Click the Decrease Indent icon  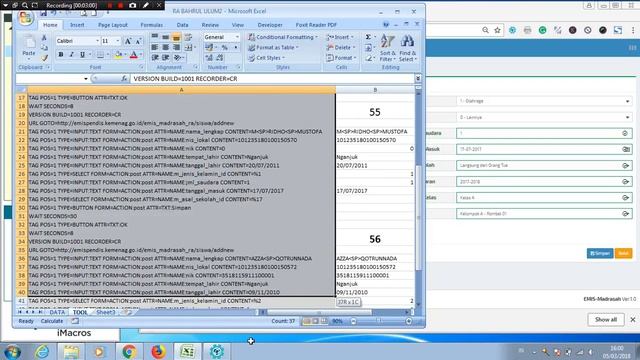155,58
